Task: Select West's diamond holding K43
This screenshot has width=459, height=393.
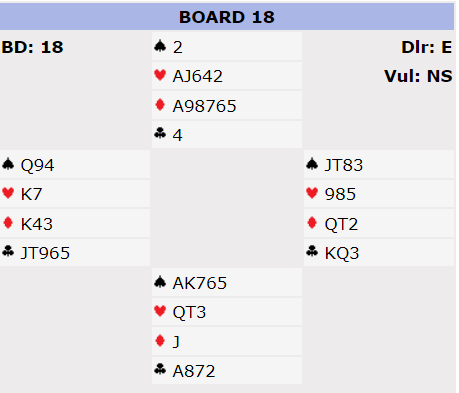Action: tap(37, 224)
